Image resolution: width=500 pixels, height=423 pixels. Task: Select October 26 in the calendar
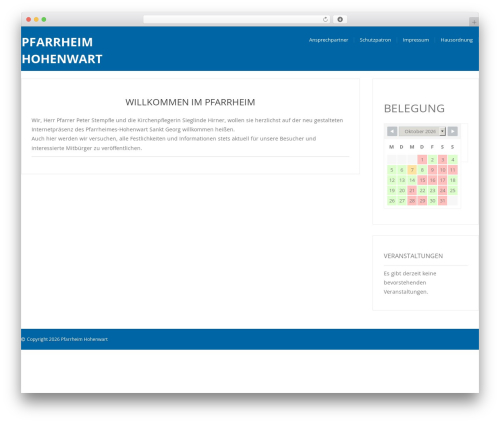392,201
